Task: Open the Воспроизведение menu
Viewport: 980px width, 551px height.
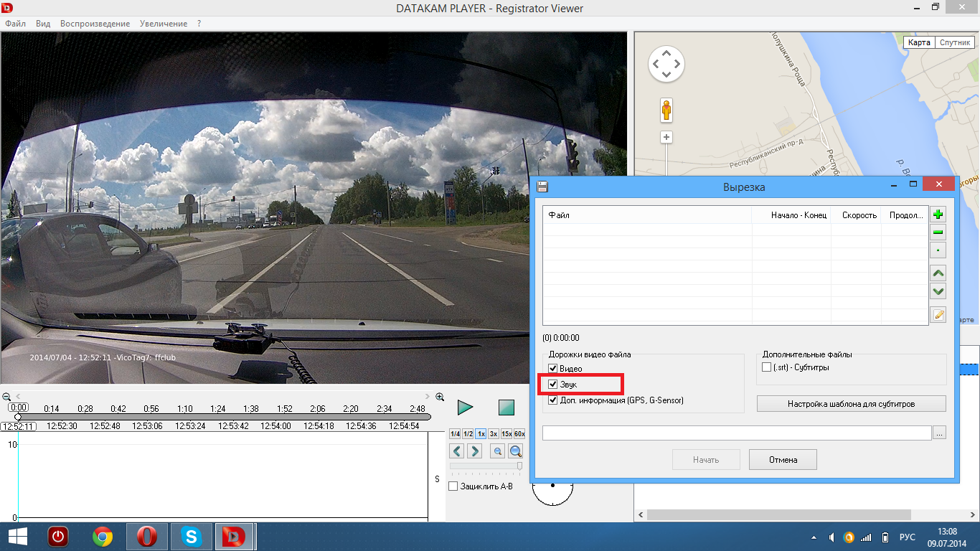Action: coord(95,24)
